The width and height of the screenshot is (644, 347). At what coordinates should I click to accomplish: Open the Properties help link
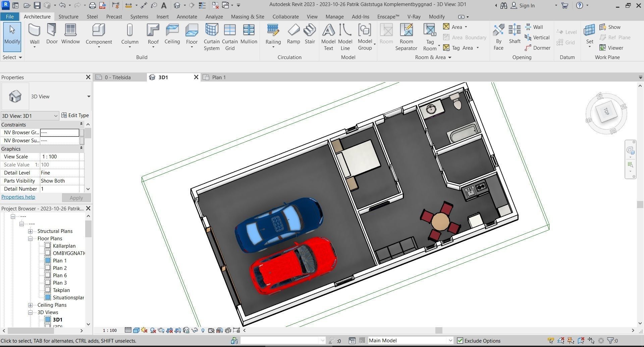[x=18, y=197]
